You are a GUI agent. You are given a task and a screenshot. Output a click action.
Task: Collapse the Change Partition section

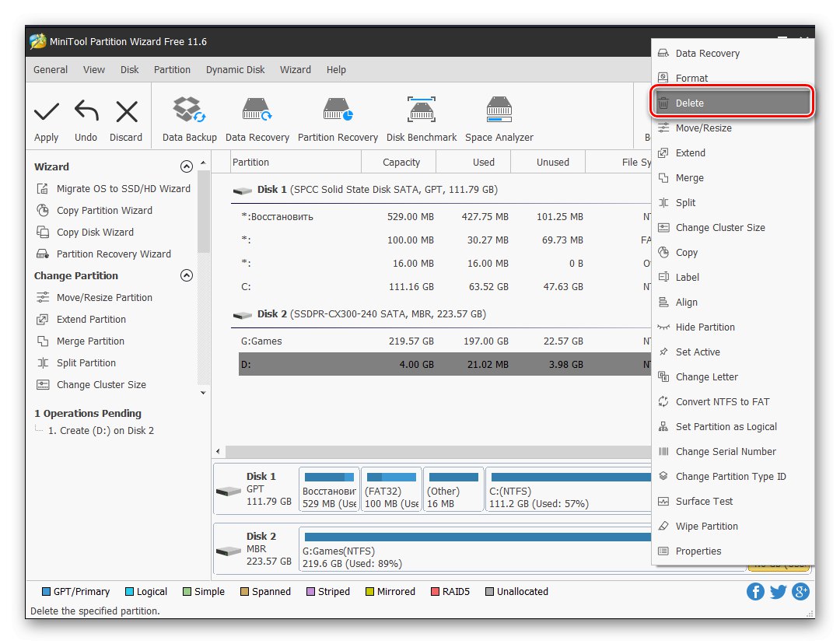point(187,275)
